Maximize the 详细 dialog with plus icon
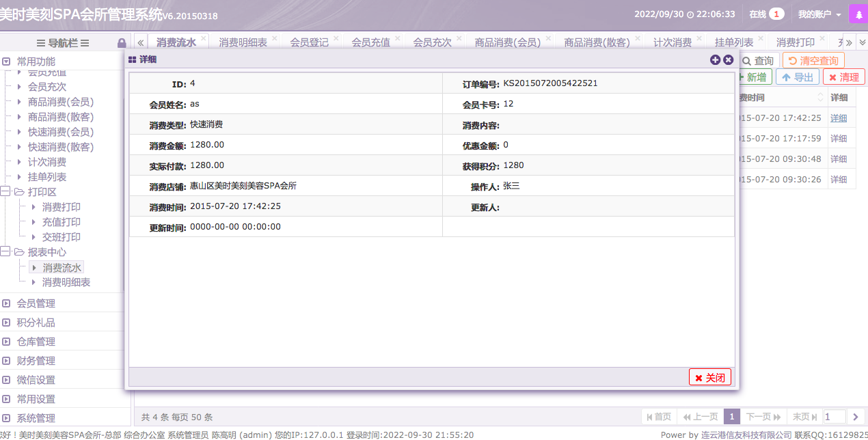 716,60
